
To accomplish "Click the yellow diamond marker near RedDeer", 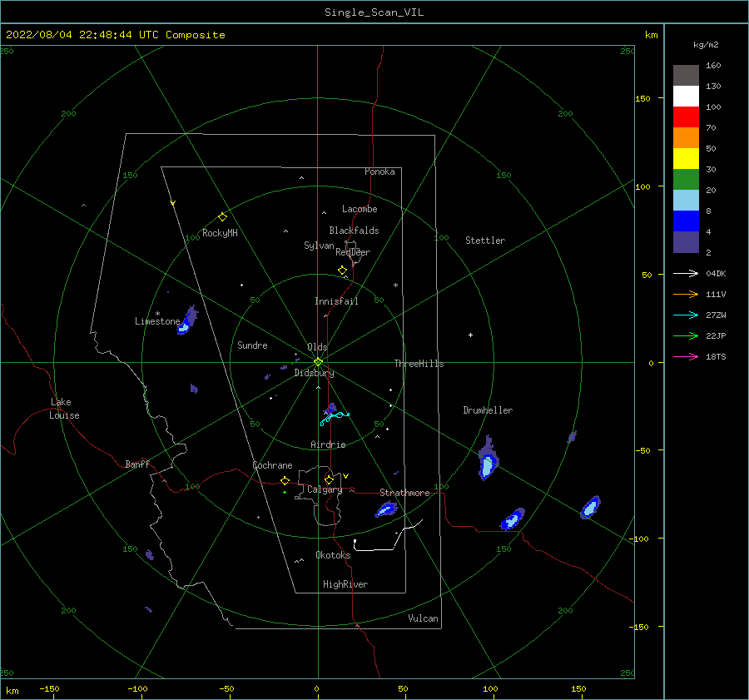I will click(343, 271).
